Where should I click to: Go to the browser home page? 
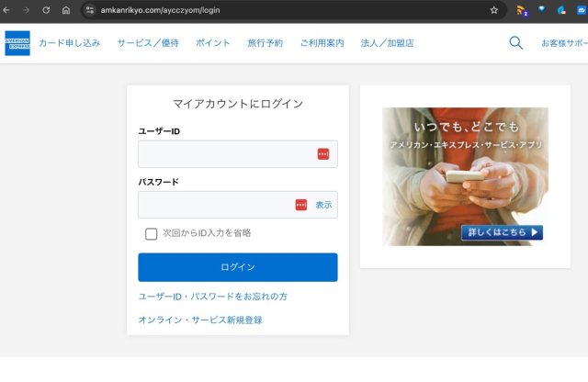[x=66, y=10]
